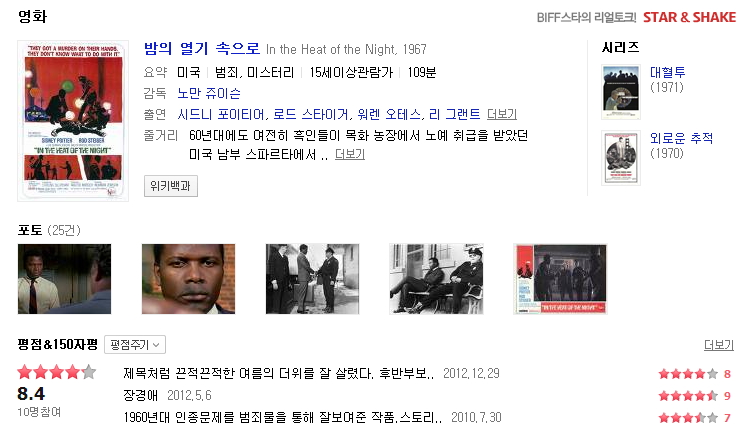
Task: Open the black-and-white handshake photo
Action: click(312, 279)
